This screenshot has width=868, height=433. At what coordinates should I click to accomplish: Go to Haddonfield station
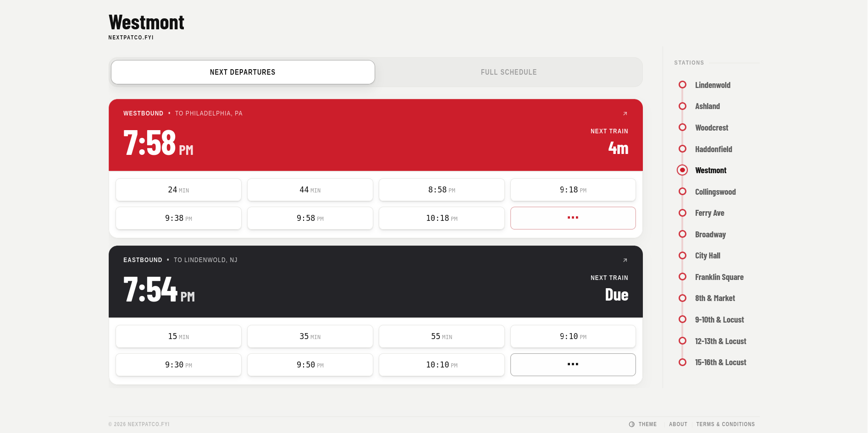click(x=713, y=149)
